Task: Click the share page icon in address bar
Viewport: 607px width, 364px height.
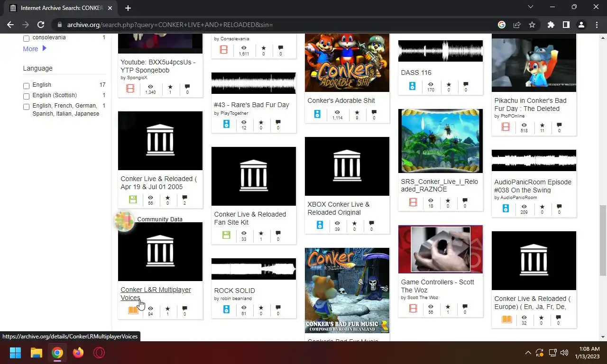Action: click(x=517, y=25)
